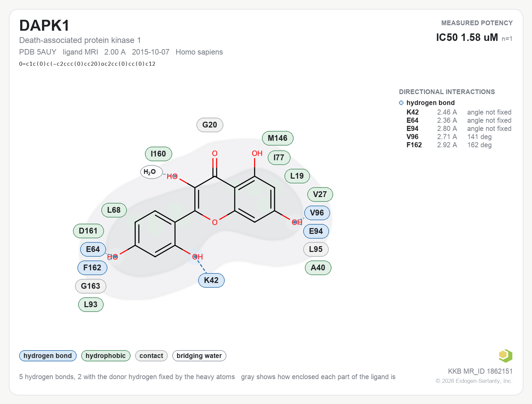Viewport: 532px width, 404px height.
Task: Select the E64 residue label
Action: click(93, 249)
